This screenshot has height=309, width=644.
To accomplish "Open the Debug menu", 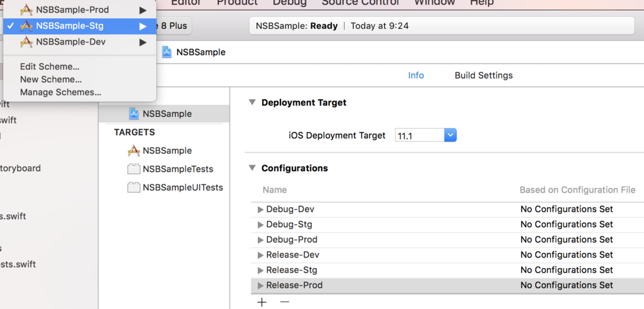I will (289, 3).
